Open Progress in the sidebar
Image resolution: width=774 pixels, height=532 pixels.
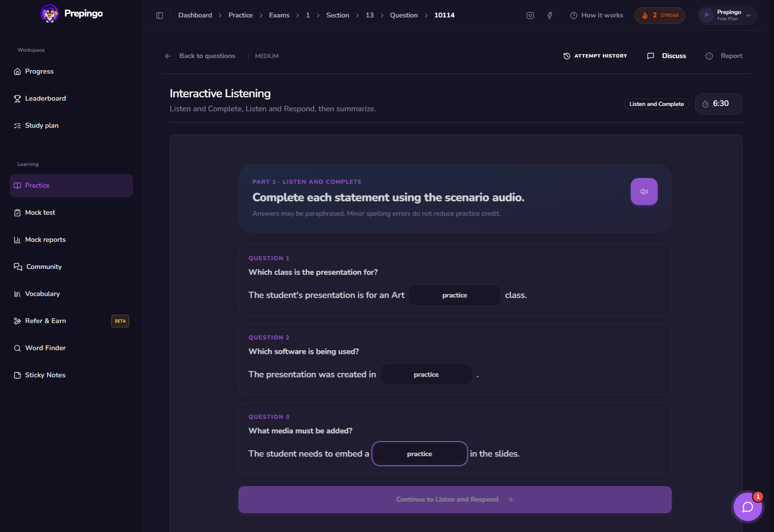coord(71,72)
